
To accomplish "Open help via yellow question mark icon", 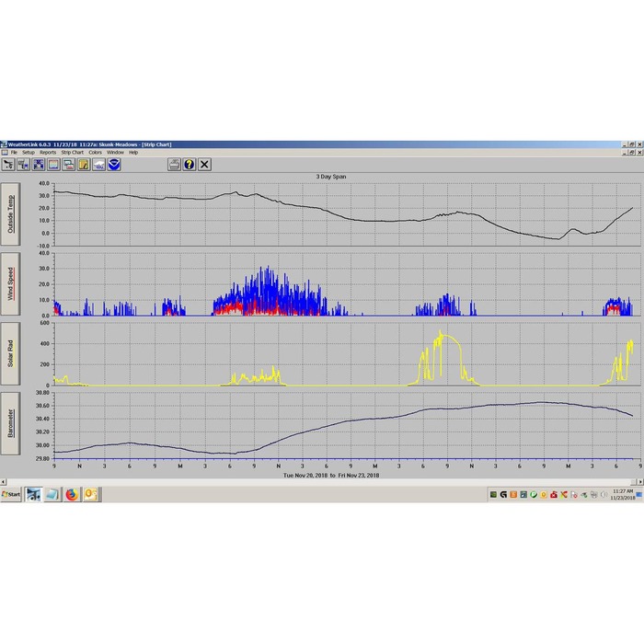I will pos(190,165).
